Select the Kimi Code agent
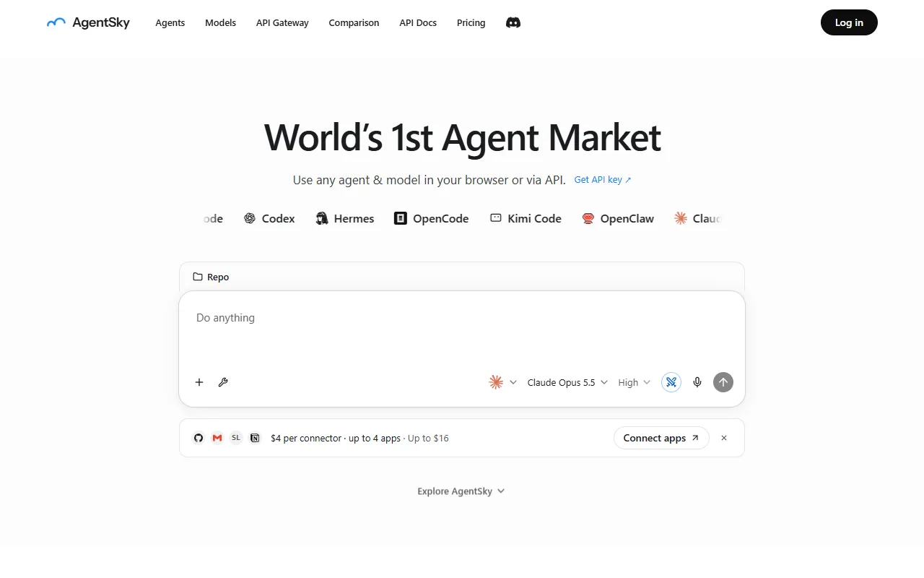 coord(526,218)
